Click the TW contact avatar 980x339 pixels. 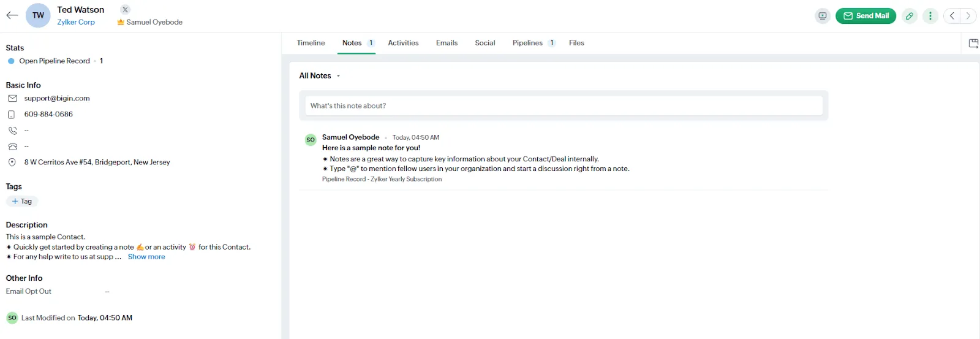point(38,15)
